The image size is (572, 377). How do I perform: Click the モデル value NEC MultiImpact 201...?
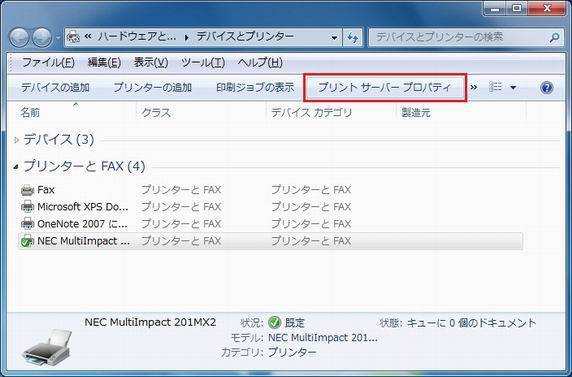click(323, 338)
